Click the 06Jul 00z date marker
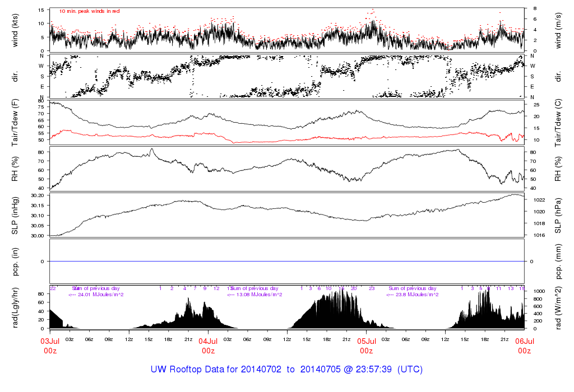This screenshot has width=574, height=392. coord(524,346)
